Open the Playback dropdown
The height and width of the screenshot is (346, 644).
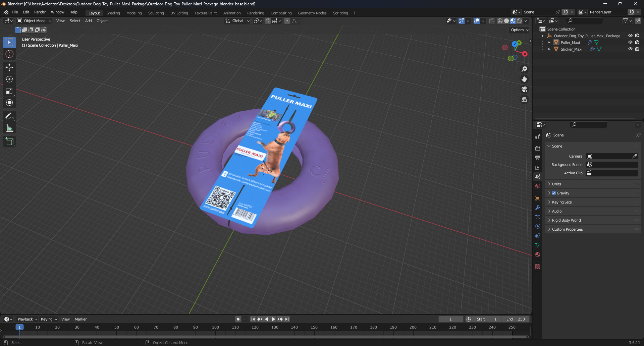click(27, 319)
